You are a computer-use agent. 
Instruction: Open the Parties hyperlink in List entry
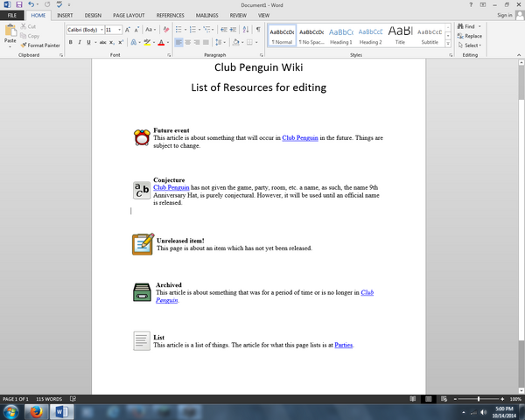pos(344,345)
